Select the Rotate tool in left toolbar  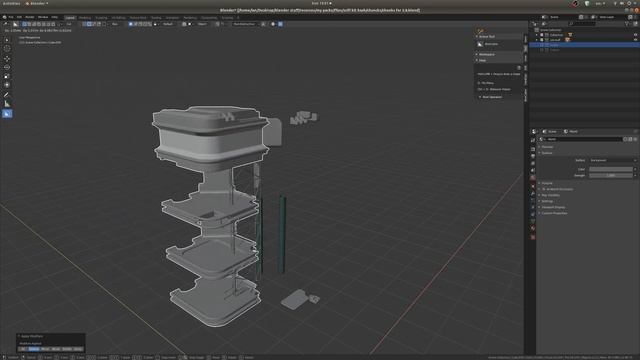tap(7, 67)
